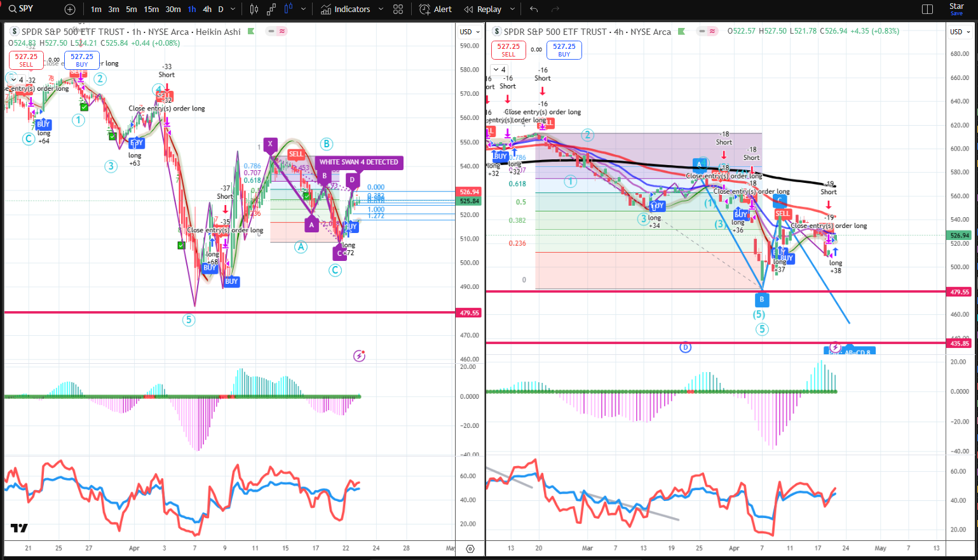The width and height of the screenshot is (978, 560).
Task: Click the red SELL signal label near 540
Action: [296, 154]
